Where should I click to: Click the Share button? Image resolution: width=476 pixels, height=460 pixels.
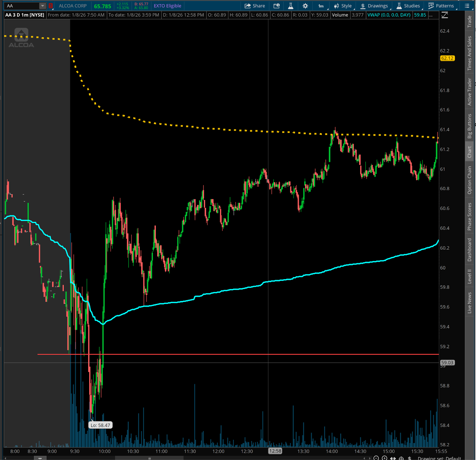pos(255,6)
